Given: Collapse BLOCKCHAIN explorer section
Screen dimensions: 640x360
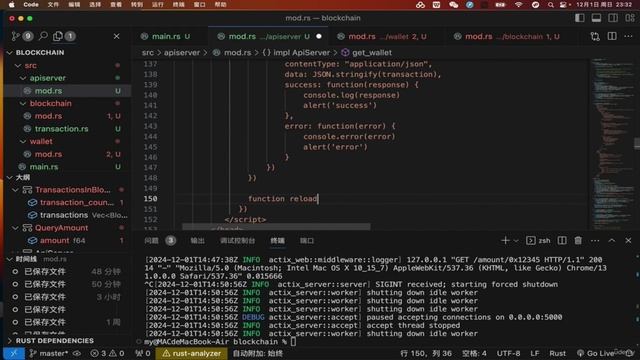Looking at the screenshot, I should point(10,53).
